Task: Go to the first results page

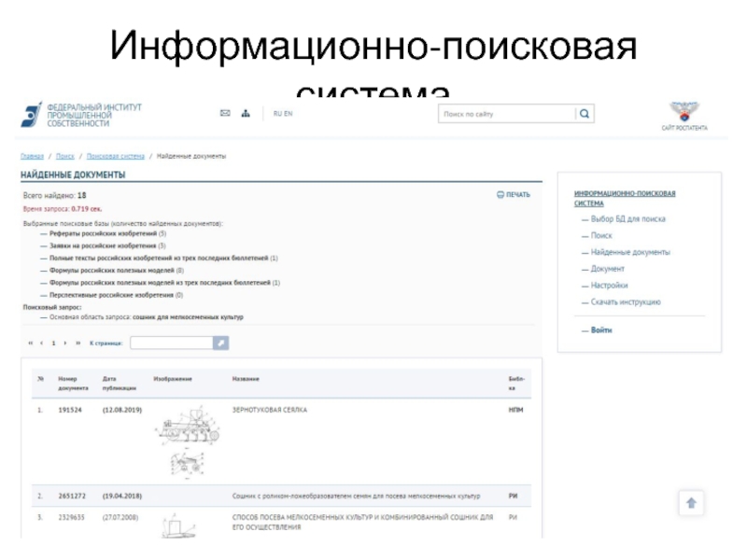Action: click(x=30, y=343)
